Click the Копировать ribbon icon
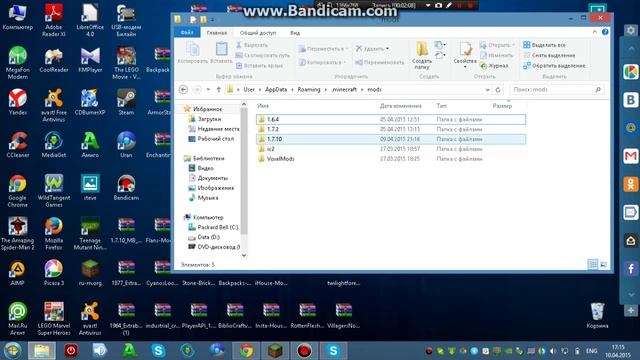The height and width of the screenshot is (360, 640). click(193, 53)
